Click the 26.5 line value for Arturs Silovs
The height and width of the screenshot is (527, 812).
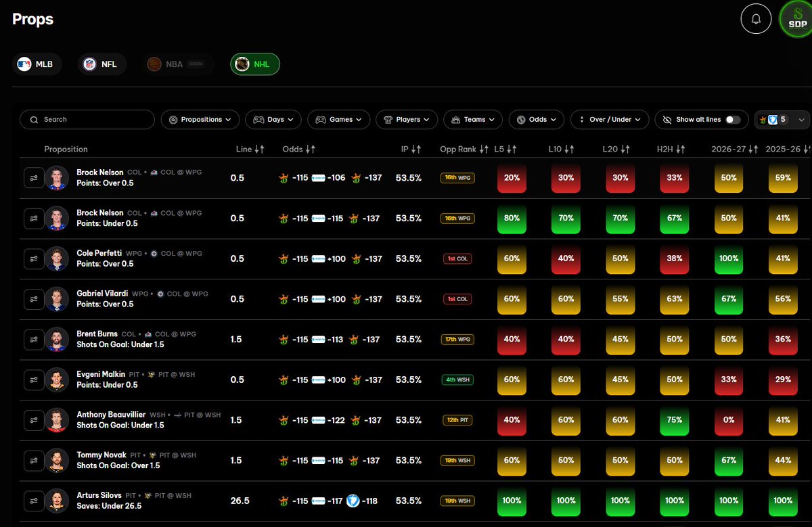pos(240,501)
